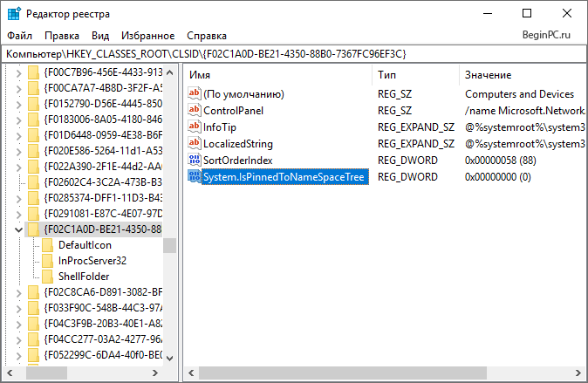Image resolution: width=588 pixels, height=383 pixels.
Task: Expand the {F04CC277-03A2-4277 tree node
Action: coord(18,340)
